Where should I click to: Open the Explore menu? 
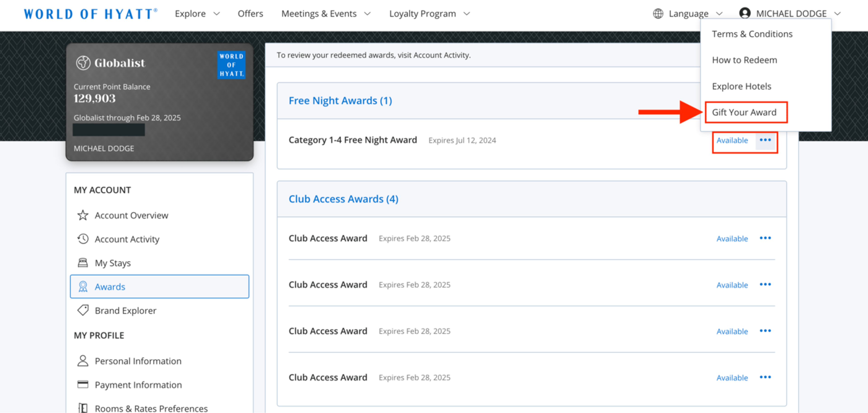click(198, 14)
